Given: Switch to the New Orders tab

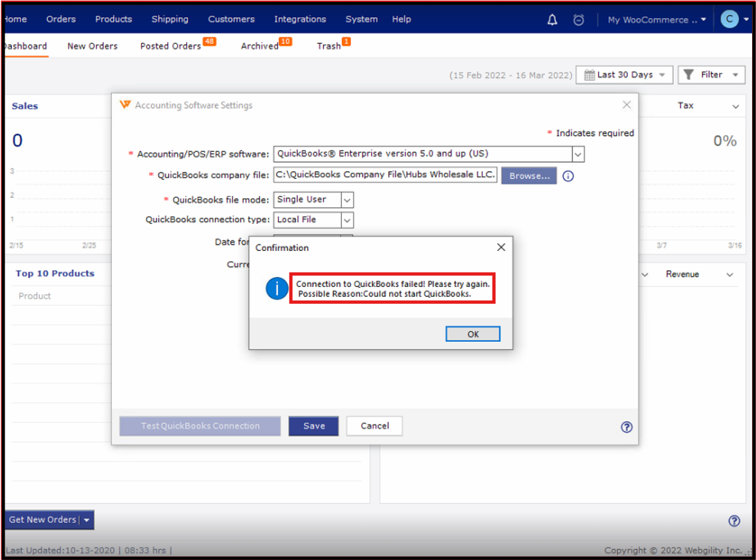Looking at the screenshot, I should pyautogui.click(x=92, y=47).
